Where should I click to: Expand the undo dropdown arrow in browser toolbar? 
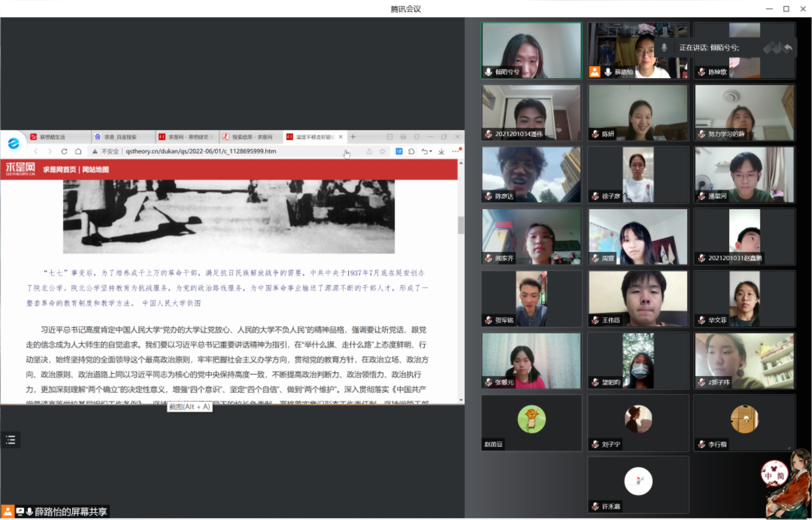[x=430, y=151]
